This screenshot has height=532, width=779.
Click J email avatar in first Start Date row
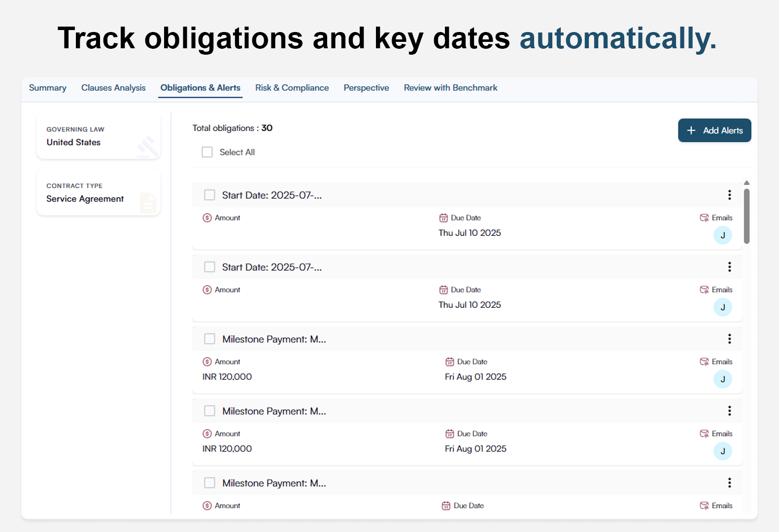coord(723,235)
